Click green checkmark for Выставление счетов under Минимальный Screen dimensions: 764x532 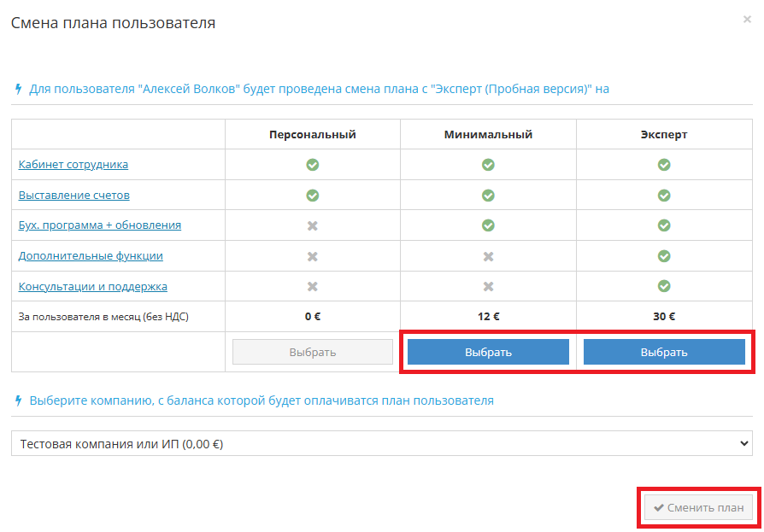click(488, 196)
